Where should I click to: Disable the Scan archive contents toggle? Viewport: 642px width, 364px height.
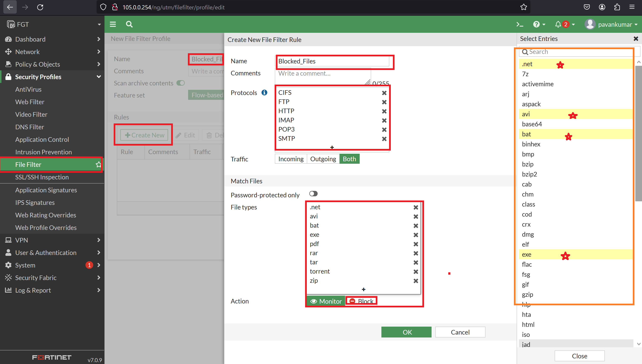click(x=180, y=83)
